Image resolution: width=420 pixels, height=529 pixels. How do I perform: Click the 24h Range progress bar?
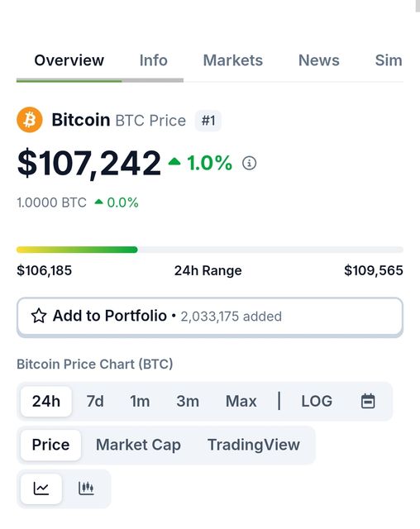210,250
